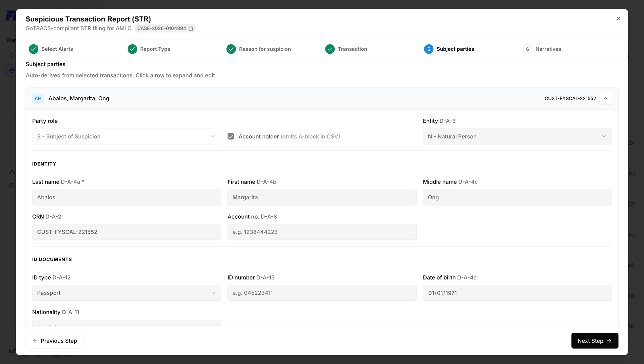Collapse the Abalos, Margarita party row
644x364 pixels.
coord(606,98)
